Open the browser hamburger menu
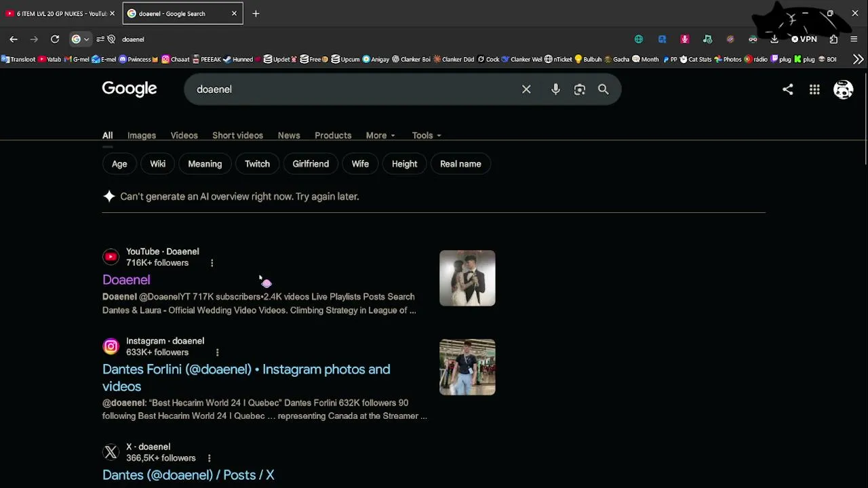This screenshot has height=488, width=868. tap(854, 39)
